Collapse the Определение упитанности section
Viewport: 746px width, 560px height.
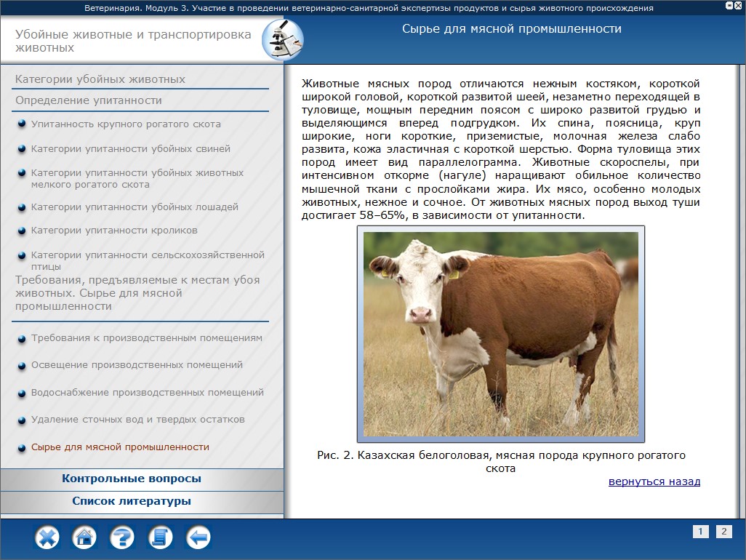coord(89,100)
